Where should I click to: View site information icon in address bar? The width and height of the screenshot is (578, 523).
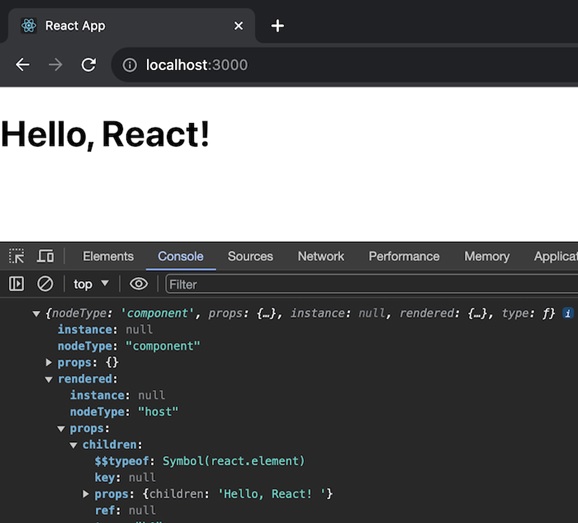129,65
